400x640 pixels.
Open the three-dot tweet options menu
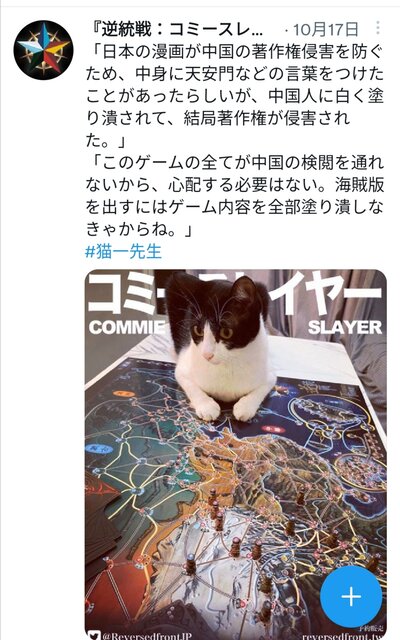pos(378,28)
